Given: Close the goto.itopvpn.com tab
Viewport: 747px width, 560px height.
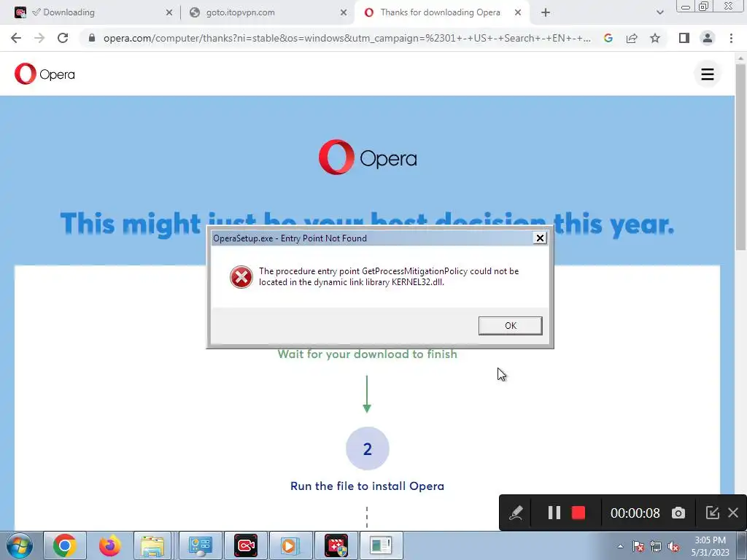Looking at the screenshot, I should click(x=344, y=13).
